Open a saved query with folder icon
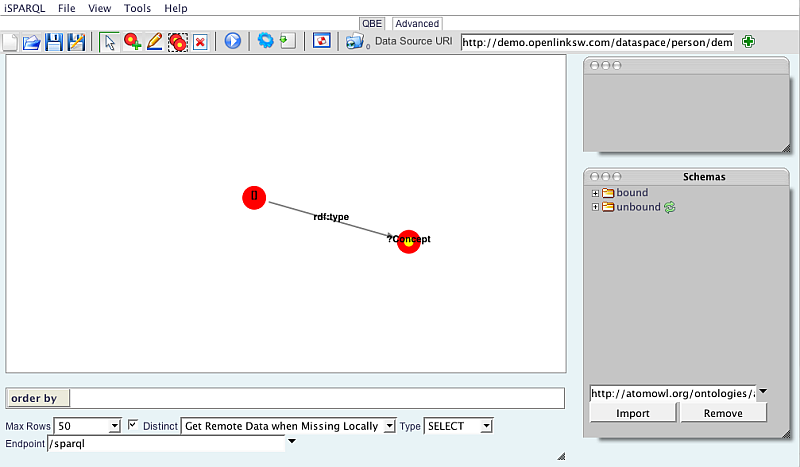This screenshot has height=467, width=800. coord(32,42)
